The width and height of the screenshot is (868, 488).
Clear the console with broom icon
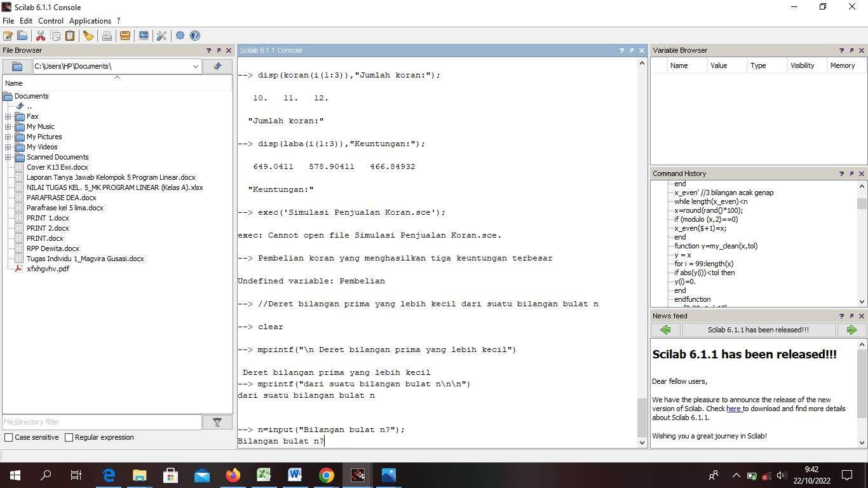pos(88,36)
